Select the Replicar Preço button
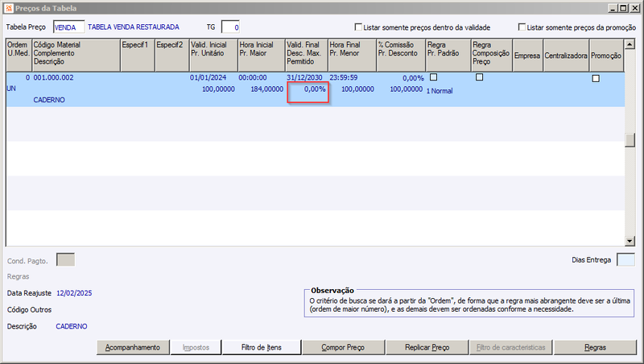Viewport: 644px width, 364px height. coord(427,348)
